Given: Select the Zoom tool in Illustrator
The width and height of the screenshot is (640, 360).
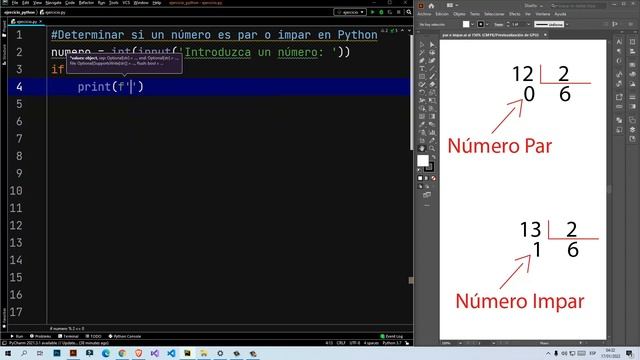Looking at the screenshot, I should click(x=432, y=149).
